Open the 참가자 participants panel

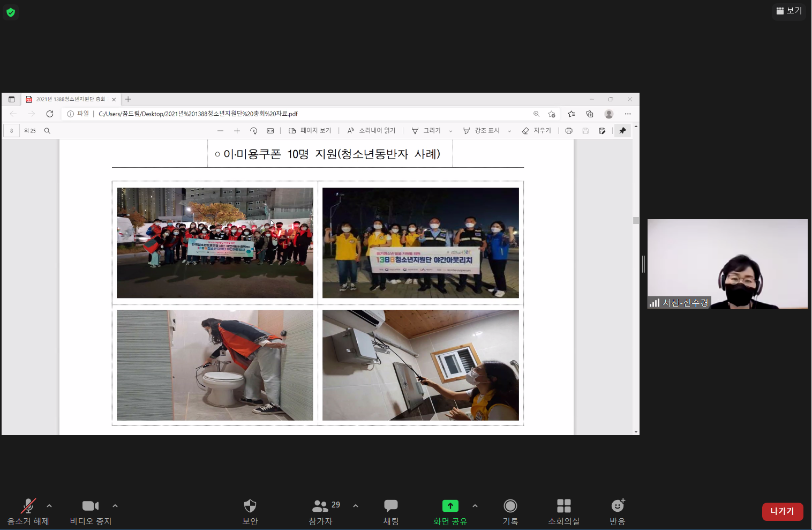pos(320,506)
